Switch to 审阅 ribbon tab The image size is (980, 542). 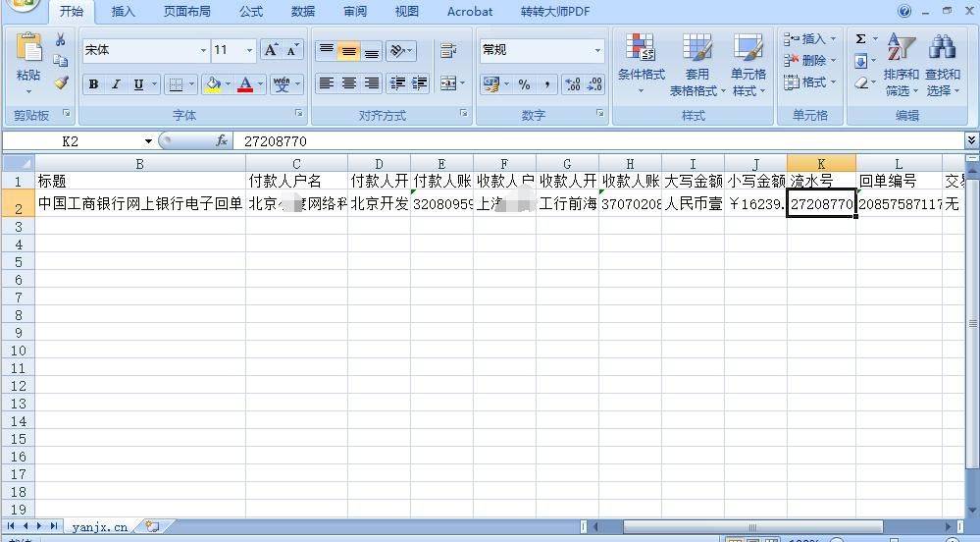(355, 11)
